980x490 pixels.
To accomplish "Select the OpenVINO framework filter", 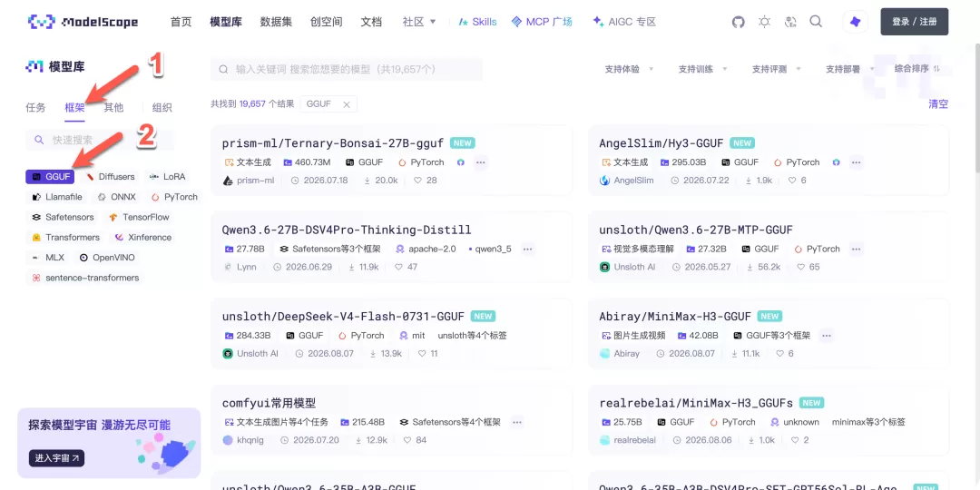I will click(x=107, y=258).
